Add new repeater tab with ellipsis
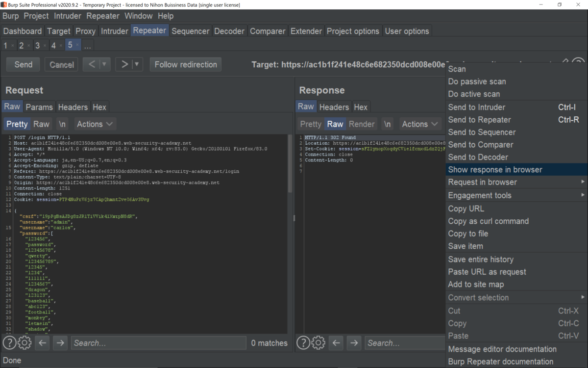This screenshot has height=368, width=588. pos(87,46)
